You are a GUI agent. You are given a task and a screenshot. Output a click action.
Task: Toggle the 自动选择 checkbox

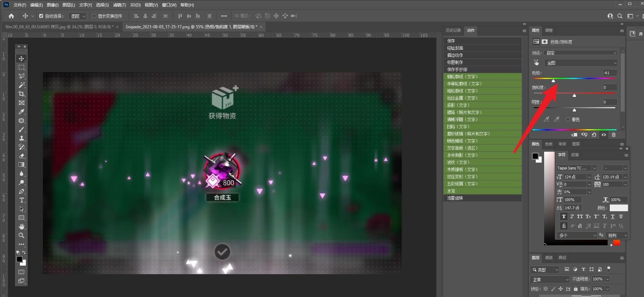coord(41,16)
